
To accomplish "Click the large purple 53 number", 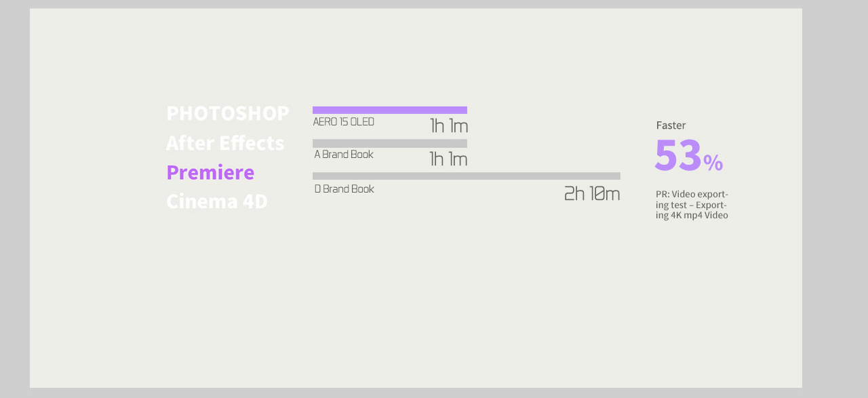I will click(x=677, y=156).
